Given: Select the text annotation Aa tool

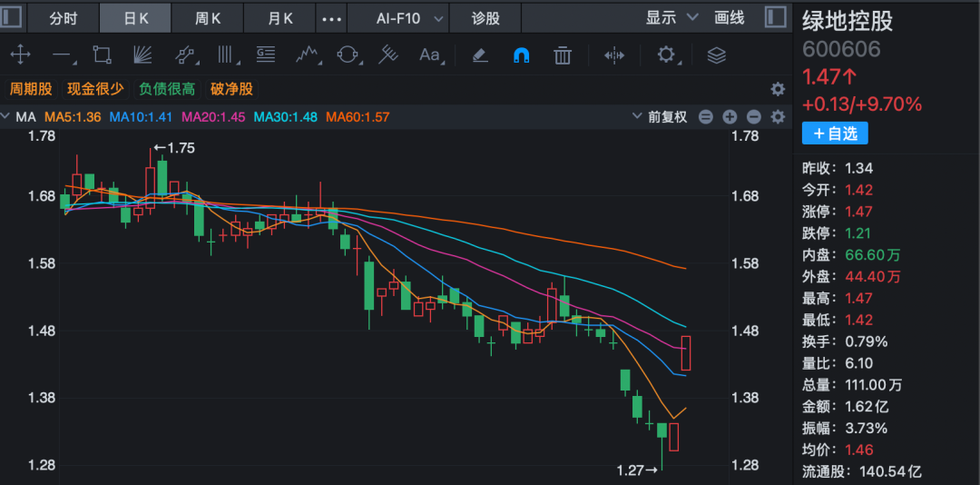Looking at the screenshot, I should (429, 55).
